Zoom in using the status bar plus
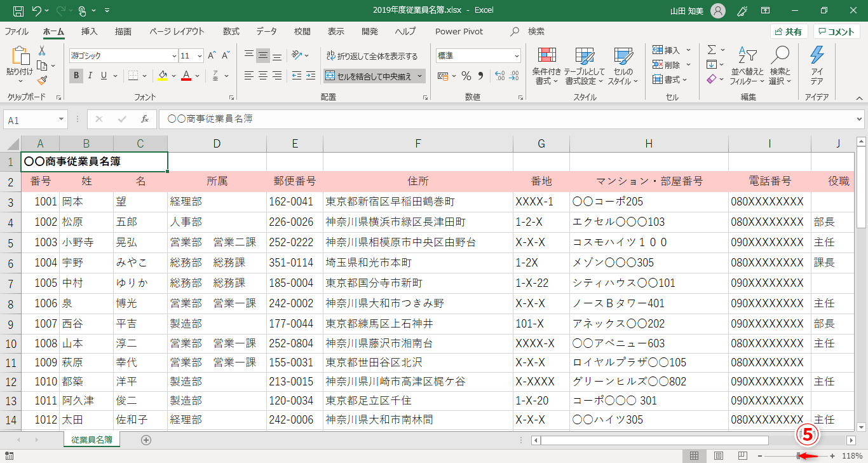 [x=832, y=456]
